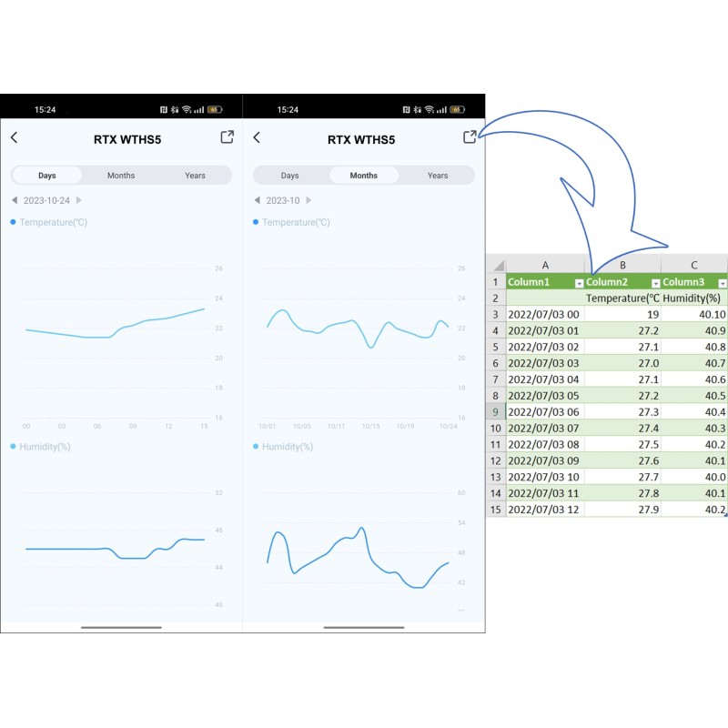728x728 pixels.
Task: Tap the export icon on the Months screen
Action: tap(470, 137)
